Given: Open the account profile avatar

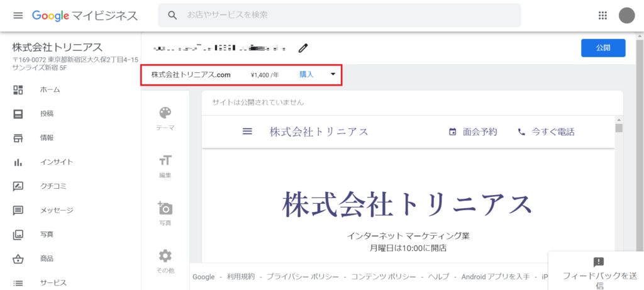Looking at the screenshot, I should point(627,16).
